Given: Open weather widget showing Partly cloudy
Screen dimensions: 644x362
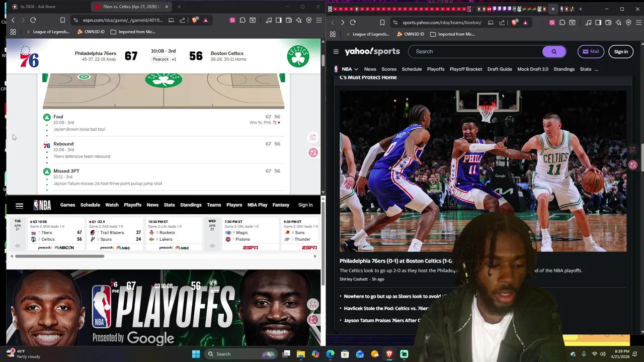Looking at the screenshot, I should click(23, 354).
